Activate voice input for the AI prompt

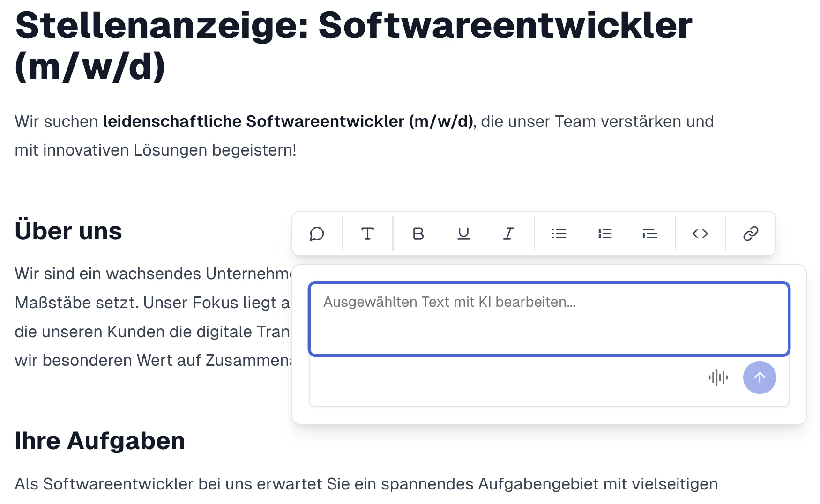pyautogui.click(x=718, y=378)
